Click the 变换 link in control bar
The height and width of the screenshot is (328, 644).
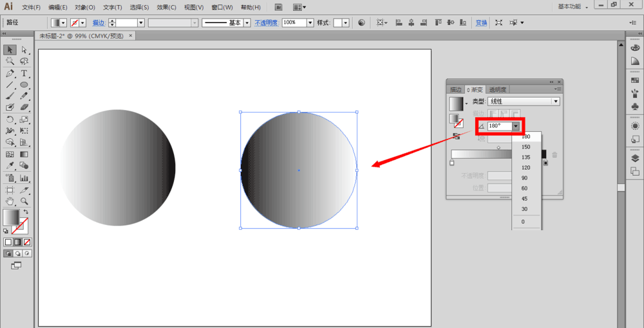pos(481,23)
